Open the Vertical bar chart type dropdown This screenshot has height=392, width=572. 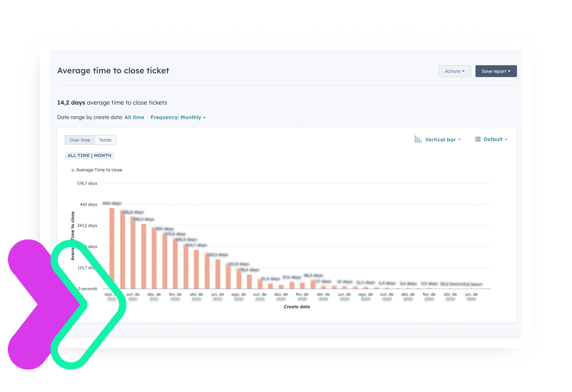tap(440, 140)
